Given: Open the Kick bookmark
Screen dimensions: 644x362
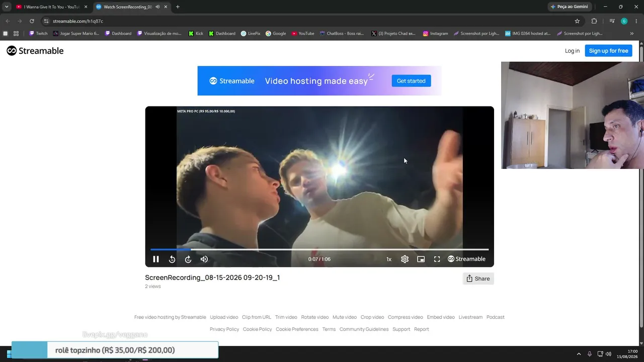Looking at the screenshot, I should coord(196,34).
